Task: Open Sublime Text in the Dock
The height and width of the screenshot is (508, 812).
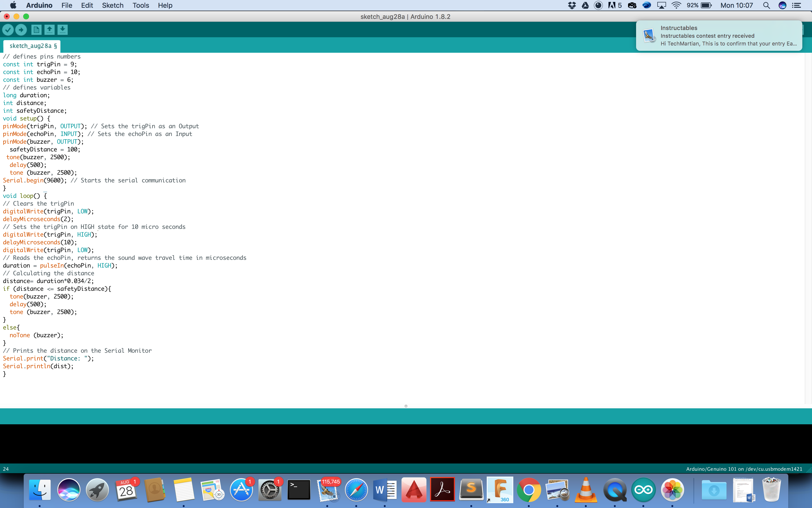Action: (x=471, y=490)
